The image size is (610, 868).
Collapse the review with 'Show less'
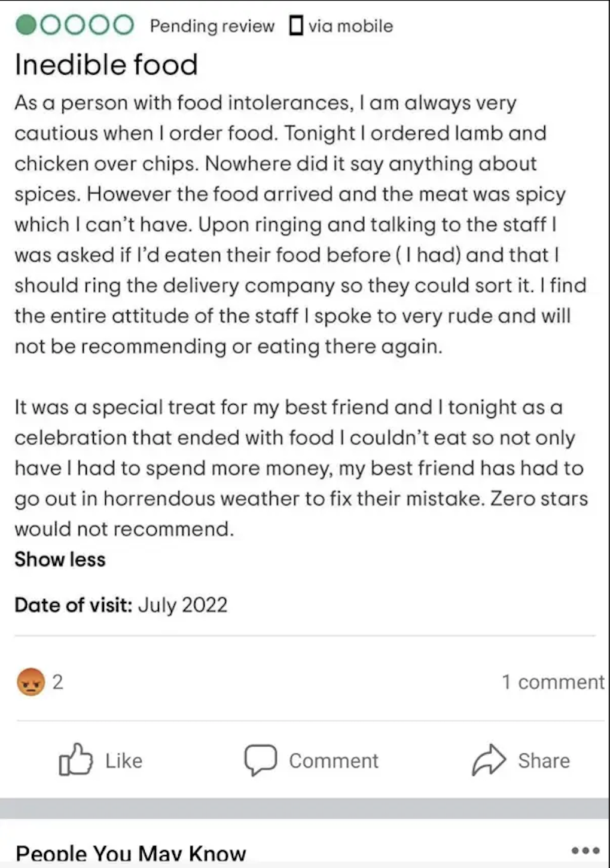click(x=60, y=559)
